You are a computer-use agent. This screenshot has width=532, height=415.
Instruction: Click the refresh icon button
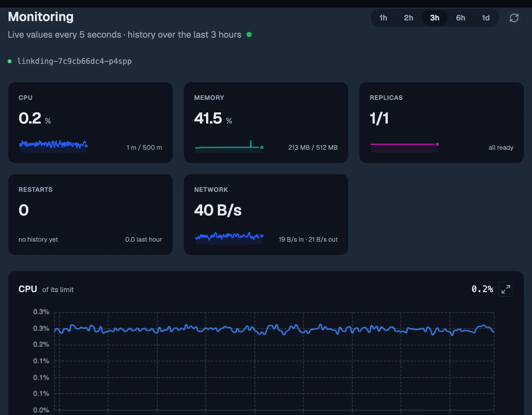(514, 18)
